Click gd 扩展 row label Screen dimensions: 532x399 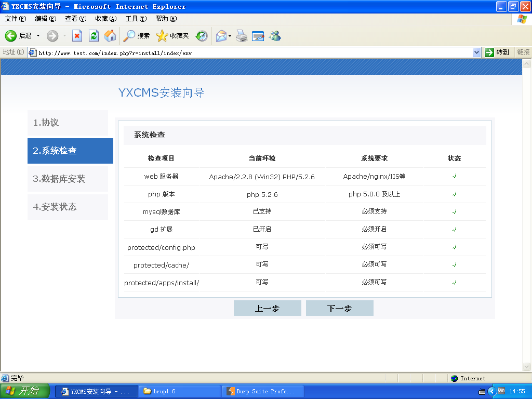161,229
